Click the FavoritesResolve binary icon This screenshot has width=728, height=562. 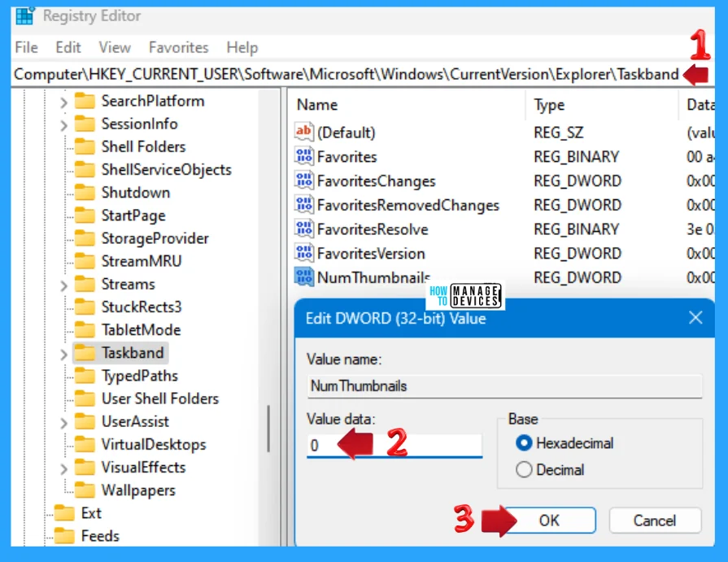coord(304,229)
